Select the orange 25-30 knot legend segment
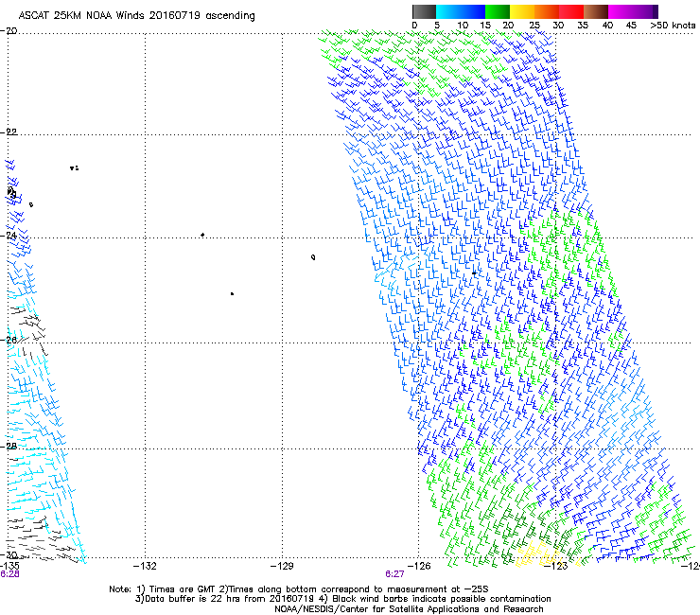700x615 pixels. [x=547, y=11]
